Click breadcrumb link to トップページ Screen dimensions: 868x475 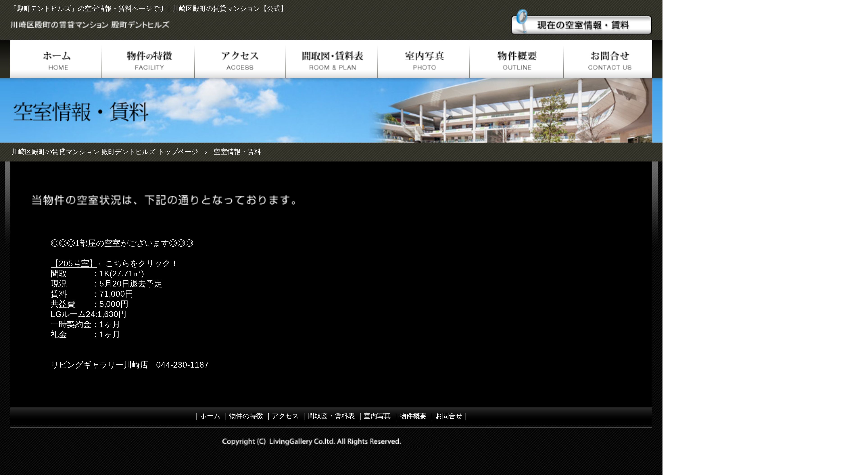(105, 152)
